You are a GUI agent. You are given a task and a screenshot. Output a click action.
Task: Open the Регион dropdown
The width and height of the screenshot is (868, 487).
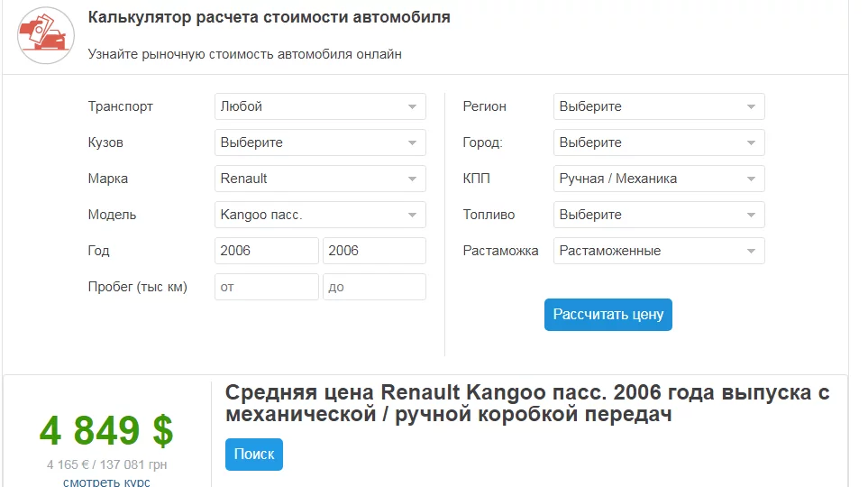coord(659,106)
